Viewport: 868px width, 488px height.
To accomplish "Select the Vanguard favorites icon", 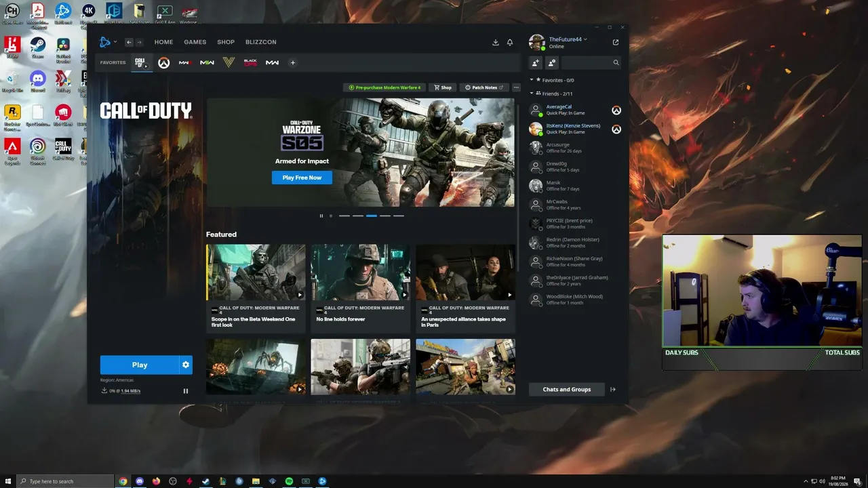I will pos(229,62).
